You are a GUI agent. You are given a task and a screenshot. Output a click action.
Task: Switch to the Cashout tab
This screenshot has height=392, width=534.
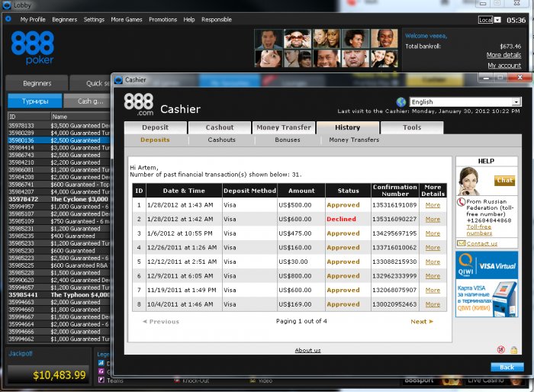[220, 127]
